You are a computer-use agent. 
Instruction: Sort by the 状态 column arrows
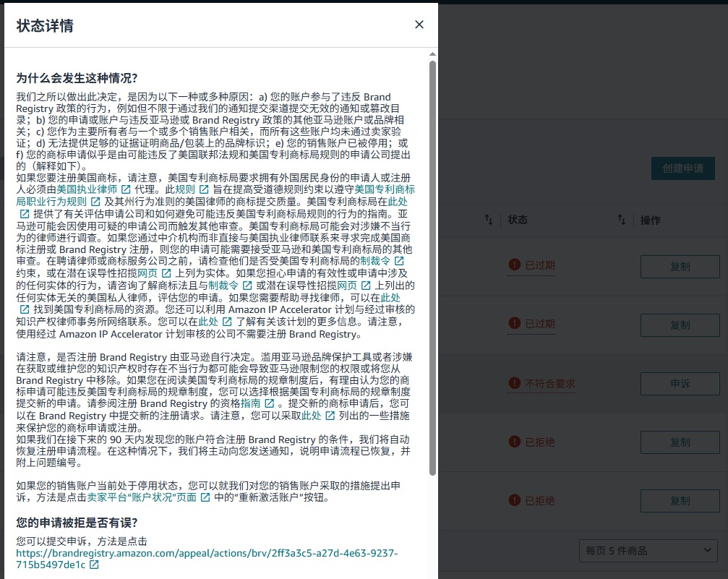point(621,220)
